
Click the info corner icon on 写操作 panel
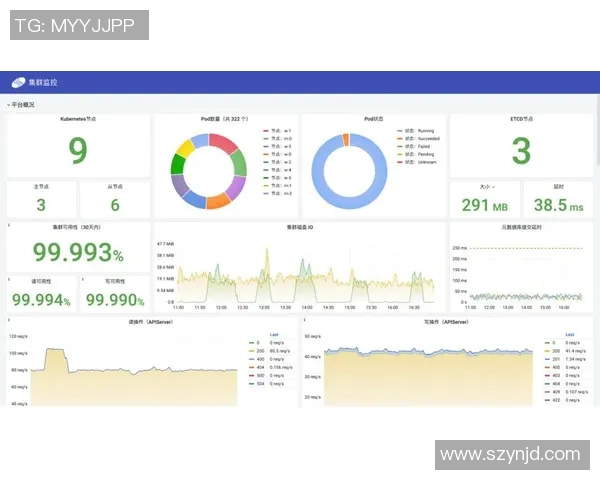304,321
